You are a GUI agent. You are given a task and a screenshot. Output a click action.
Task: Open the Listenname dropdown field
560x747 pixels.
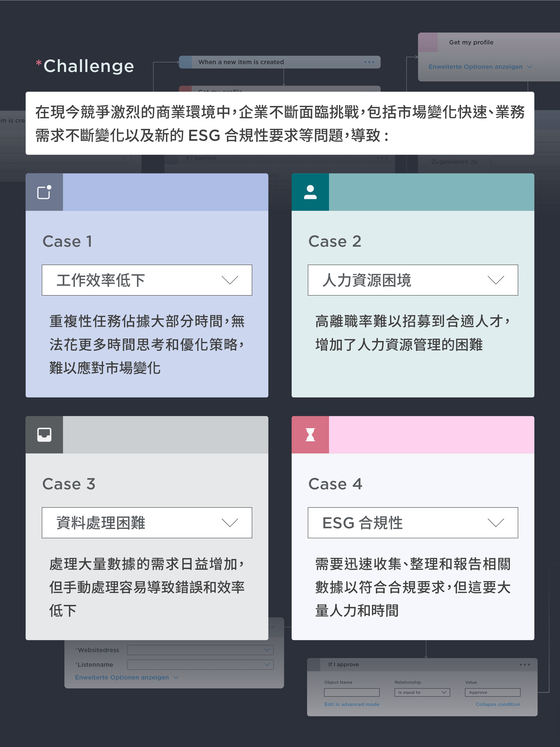tap(200, 665)
